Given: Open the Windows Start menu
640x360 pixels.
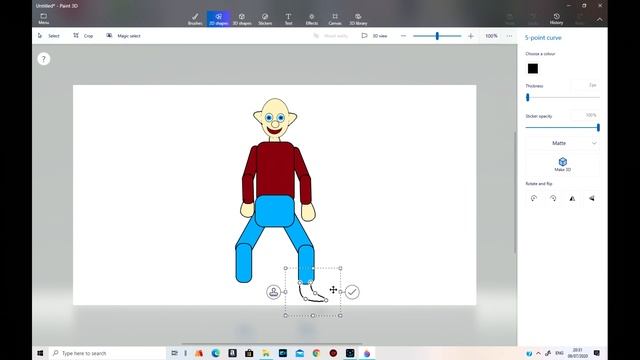Looking at the screenshot, I should [x=40, y=353].
